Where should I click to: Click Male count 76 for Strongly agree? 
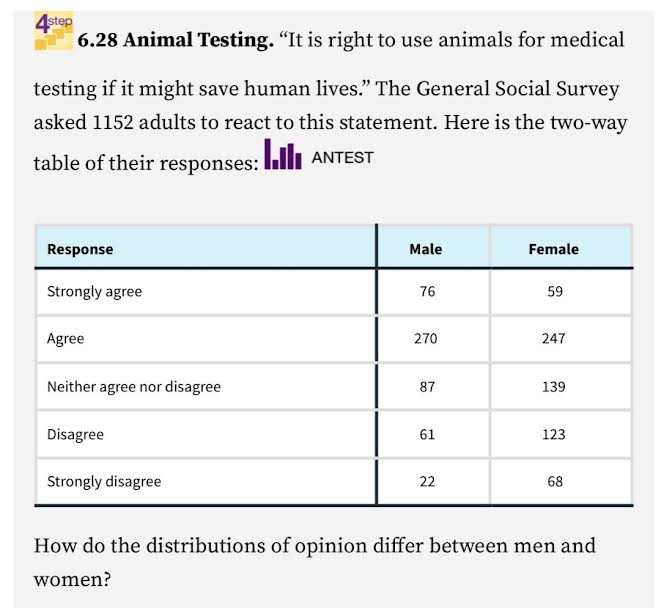point(427,292)
